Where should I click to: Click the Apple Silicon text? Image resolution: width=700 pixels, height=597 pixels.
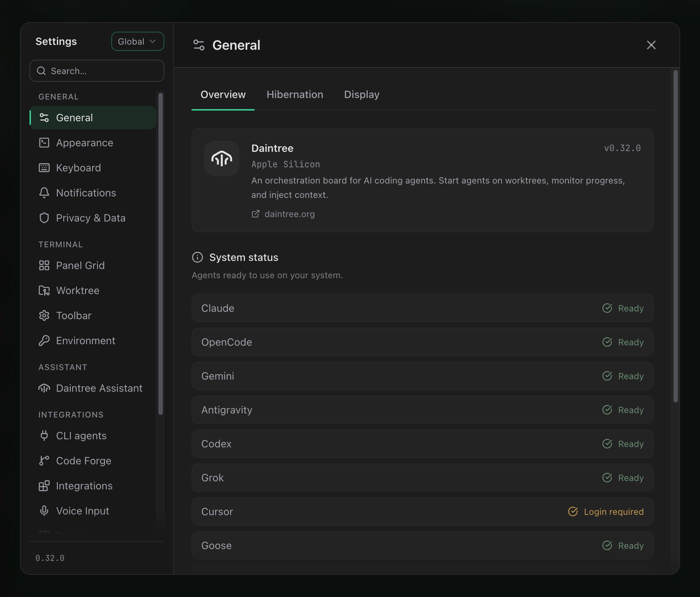pos(286,164)
